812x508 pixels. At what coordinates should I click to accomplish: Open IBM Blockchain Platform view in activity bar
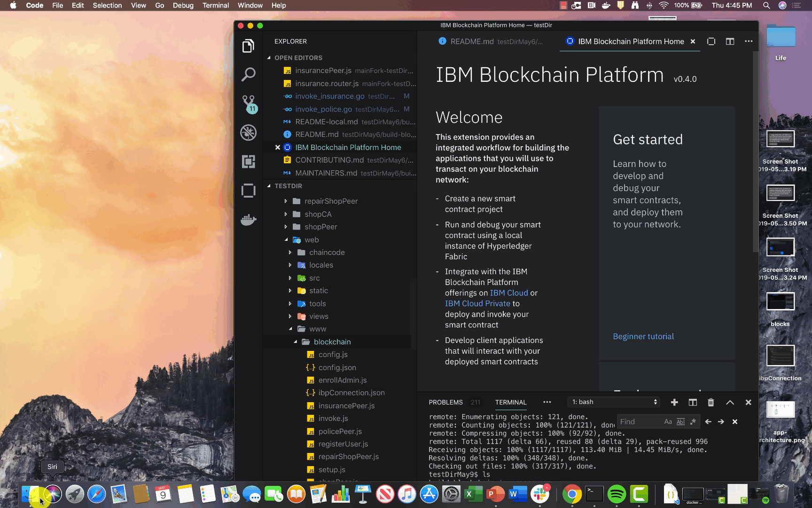(x=248, y=190)
